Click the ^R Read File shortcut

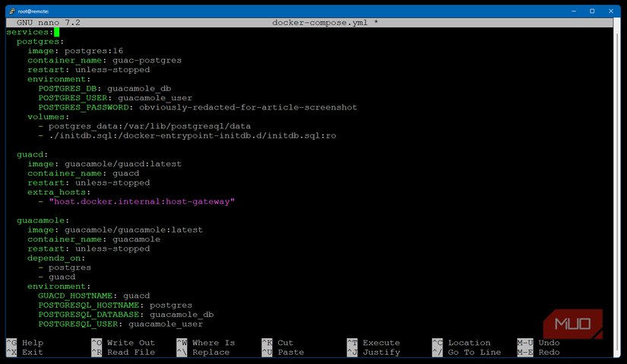123,353
